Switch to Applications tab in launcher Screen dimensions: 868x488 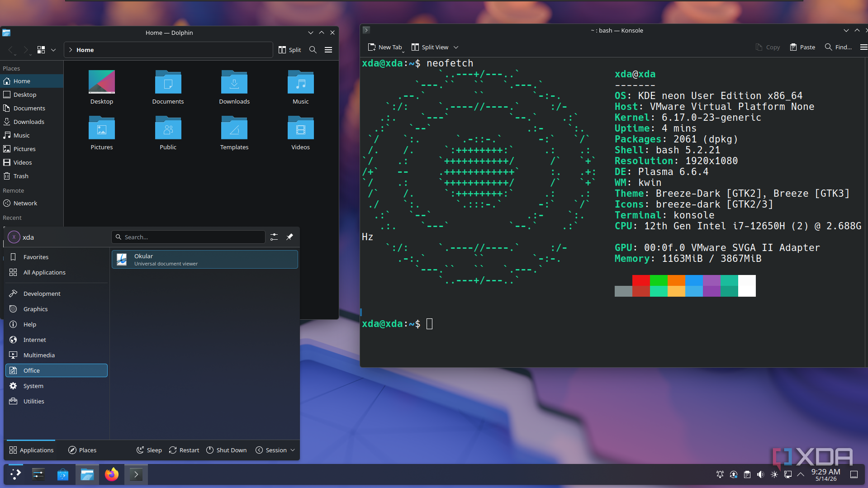[x=31, y=450]
